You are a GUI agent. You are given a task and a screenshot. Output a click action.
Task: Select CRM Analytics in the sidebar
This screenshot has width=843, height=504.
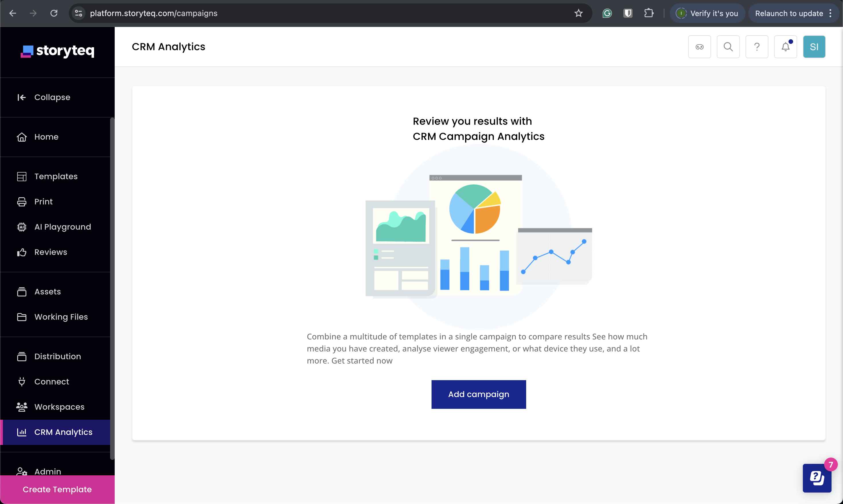55,432
